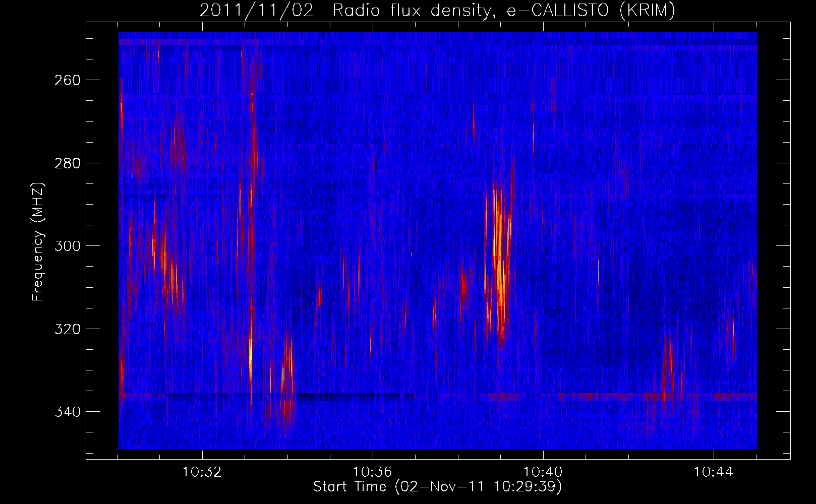Click the 10:36 time tick label
Screen dimensions: 816x504
coord(372,472)
